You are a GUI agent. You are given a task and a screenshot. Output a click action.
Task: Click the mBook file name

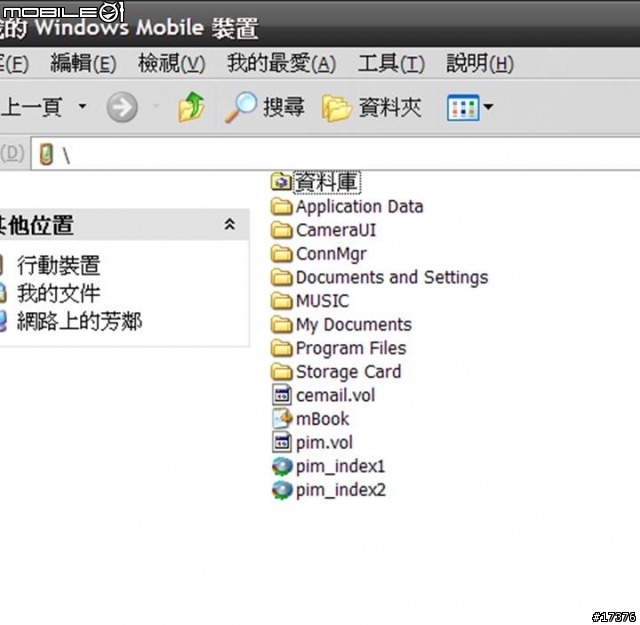(322, 419)
